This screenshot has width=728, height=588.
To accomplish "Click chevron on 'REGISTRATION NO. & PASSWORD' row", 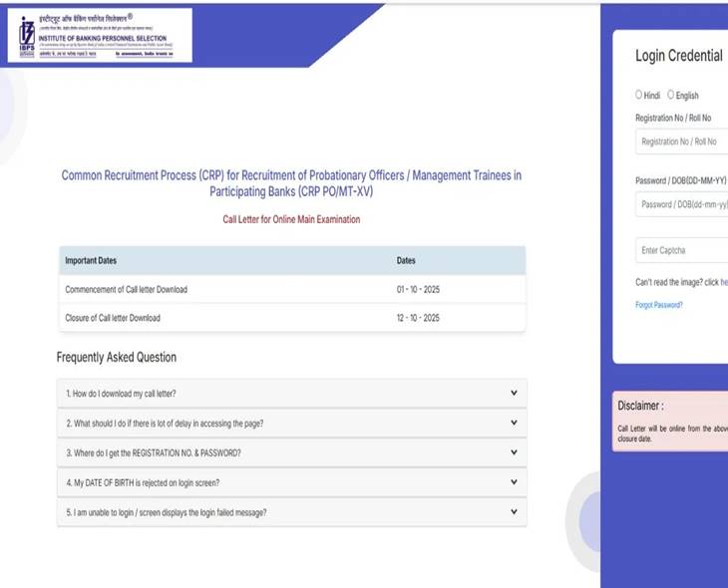I will pos(514,452).
